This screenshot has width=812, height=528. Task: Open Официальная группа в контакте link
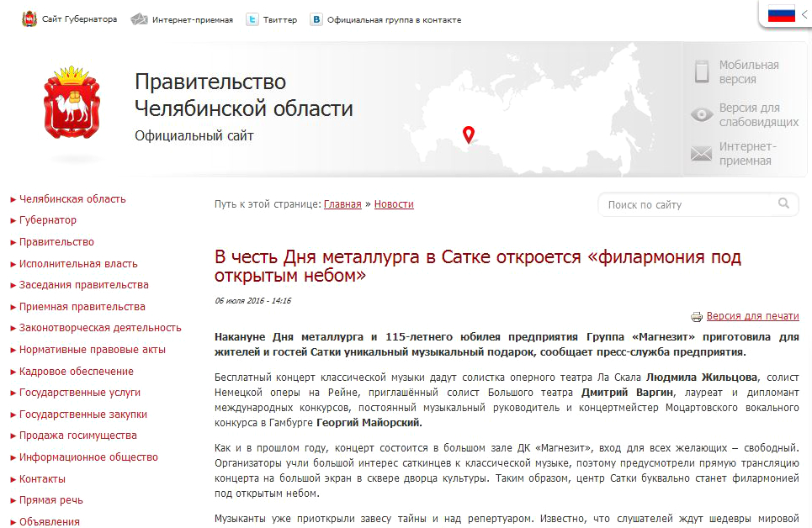point(394,19)
